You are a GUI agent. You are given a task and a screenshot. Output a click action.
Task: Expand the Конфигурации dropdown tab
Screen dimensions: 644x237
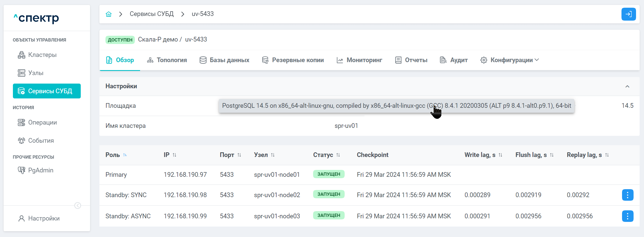(x=509, y=60)
